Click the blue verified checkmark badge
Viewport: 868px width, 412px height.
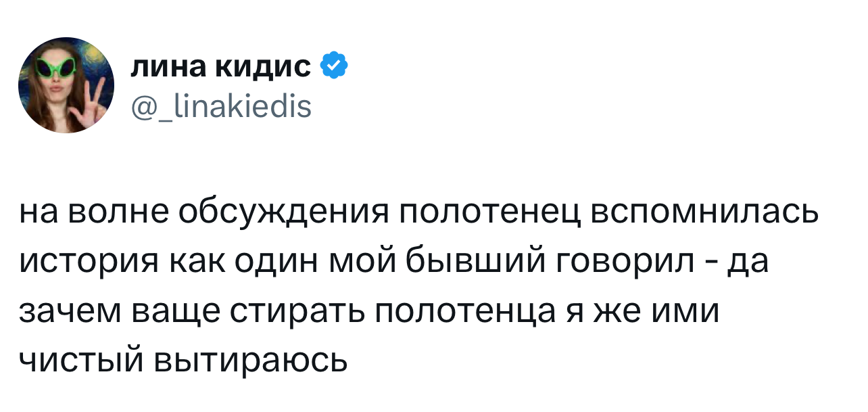coord(333,66)
